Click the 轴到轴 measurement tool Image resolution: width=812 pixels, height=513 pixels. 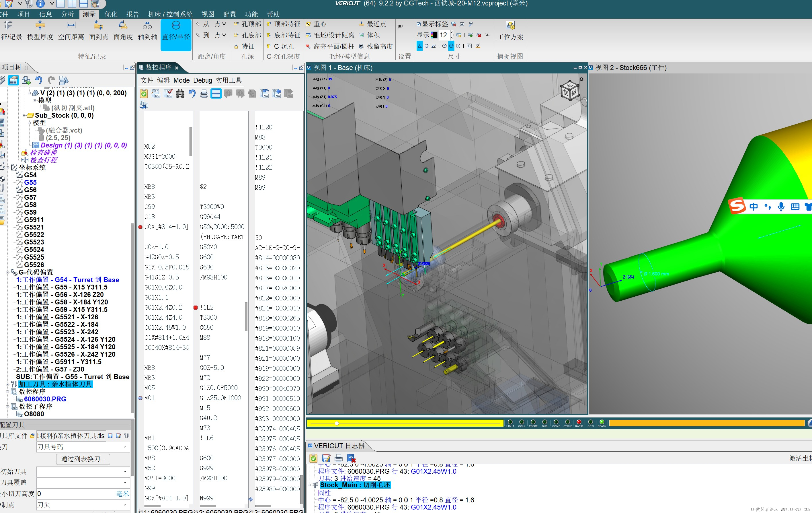(x=147, y=30)
